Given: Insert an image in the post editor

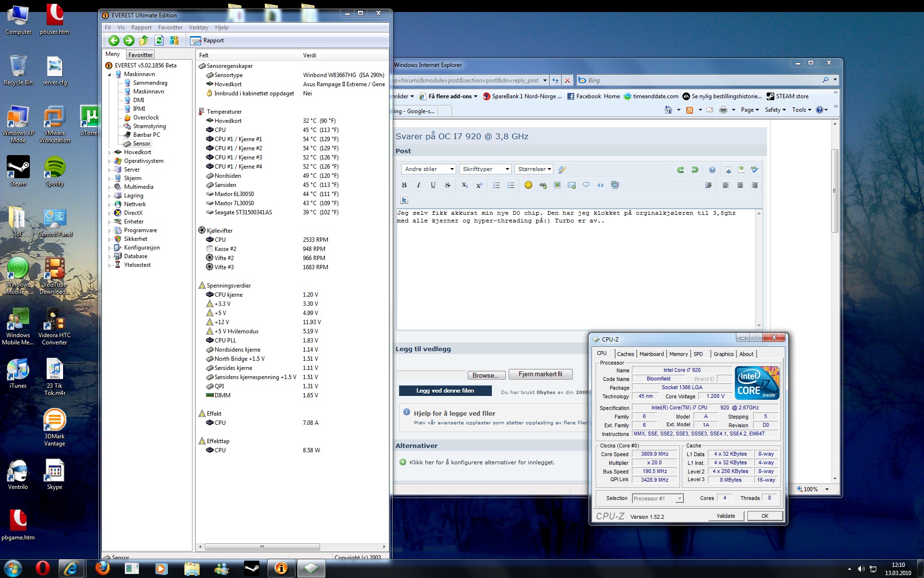Looking at the screenshot, I should tap(557, 185).
